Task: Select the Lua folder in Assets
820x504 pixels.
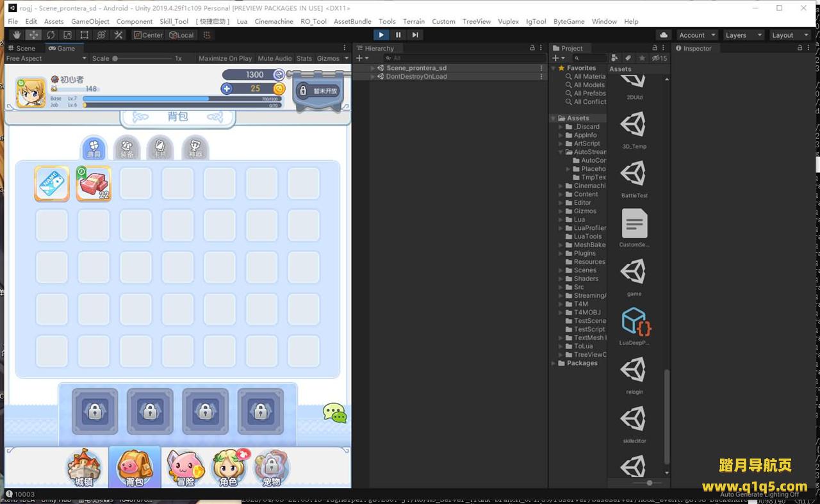Action: 579,220
